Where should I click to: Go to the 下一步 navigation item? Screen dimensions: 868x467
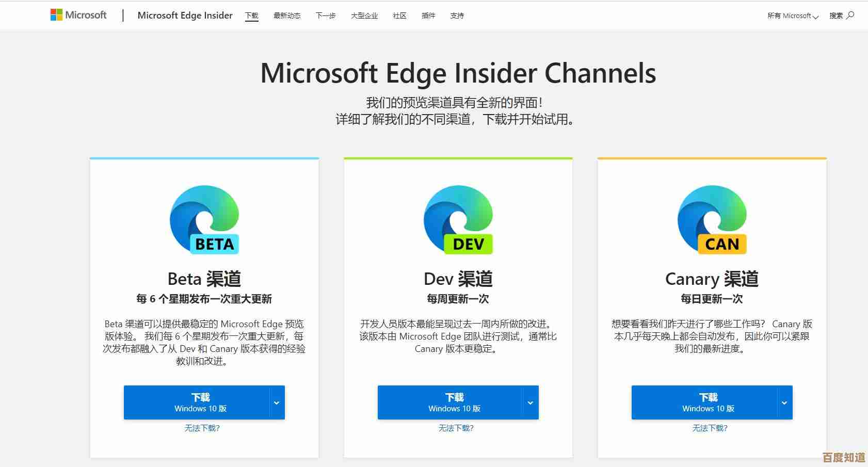[x=326, y=16]
